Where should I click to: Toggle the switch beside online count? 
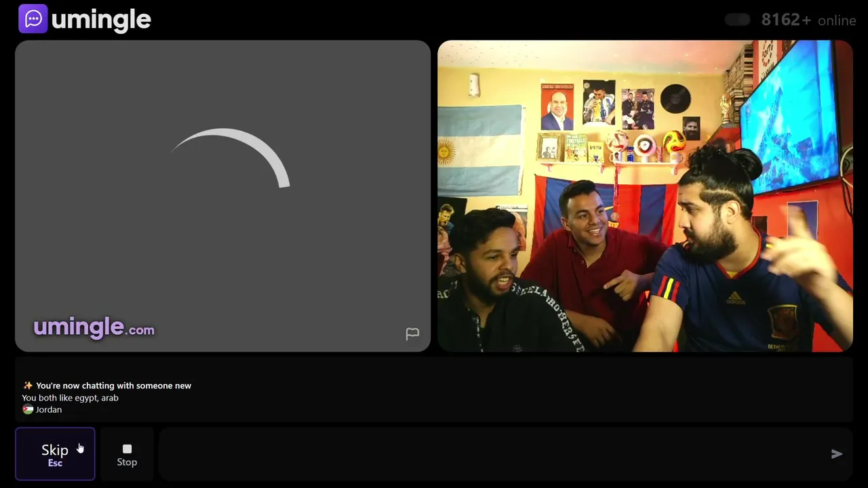click(x=737, y=20)
